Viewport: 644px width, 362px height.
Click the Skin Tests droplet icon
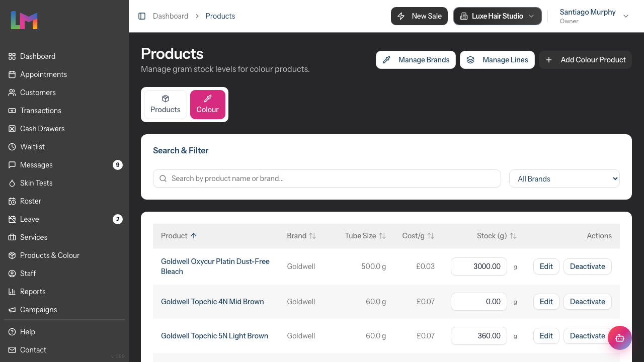click(x=12, y=183)
